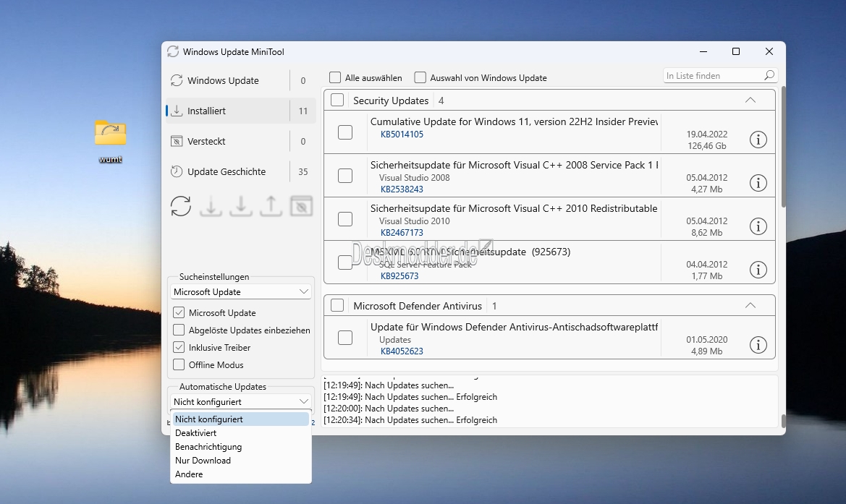Click the info icon for Defender update KB4052623
846x504 pixels.
coord(758,345)
